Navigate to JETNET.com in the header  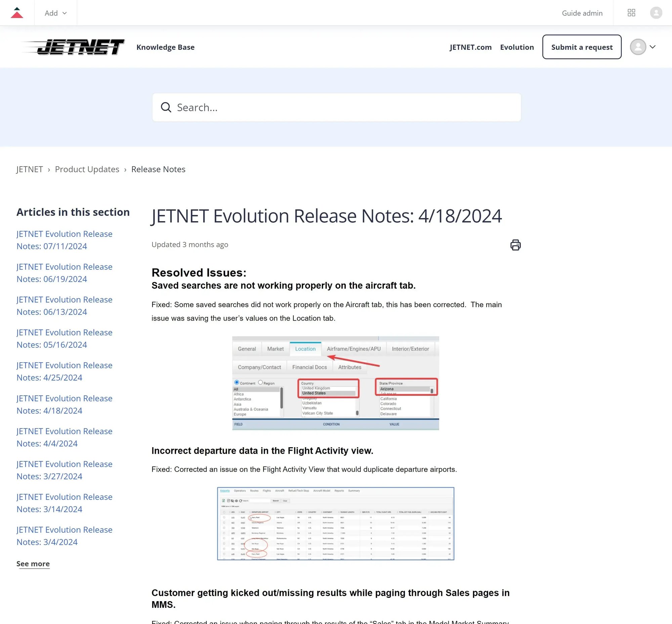pos(470,47)
